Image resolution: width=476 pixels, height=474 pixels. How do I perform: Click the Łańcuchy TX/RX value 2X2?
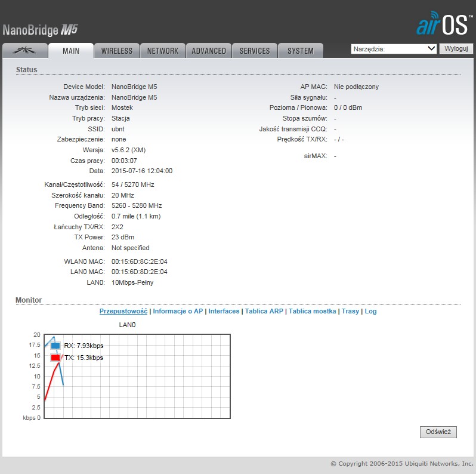tap(117, 227)
